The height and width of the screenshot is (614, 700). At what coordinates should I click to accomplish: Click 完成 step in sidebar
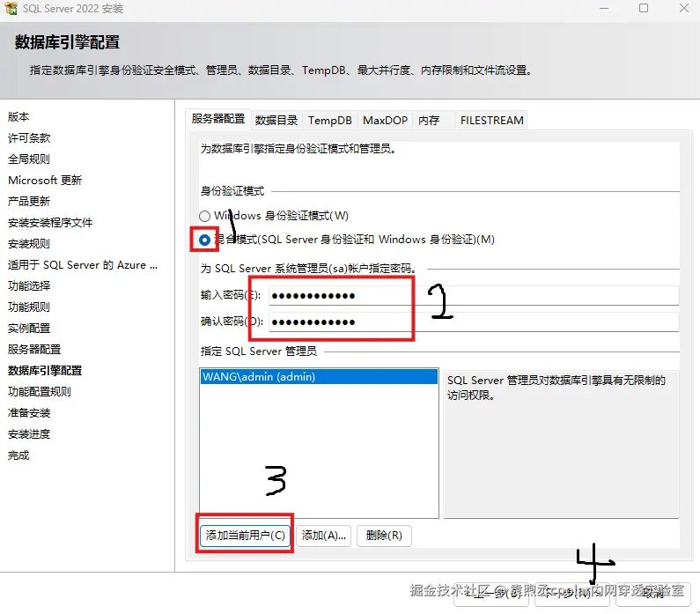coord(18,455)
